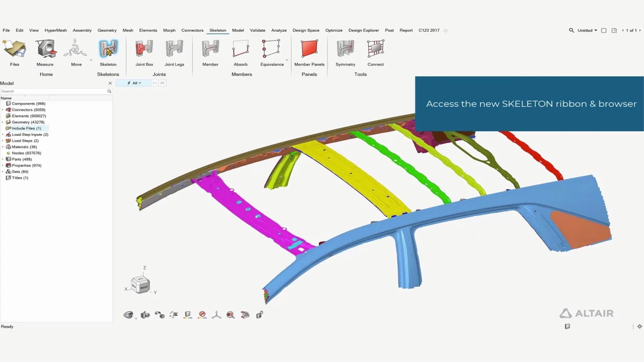Open the Member Panels tool
The width and height of the screenshot is (644, 362).
point(309,49)
